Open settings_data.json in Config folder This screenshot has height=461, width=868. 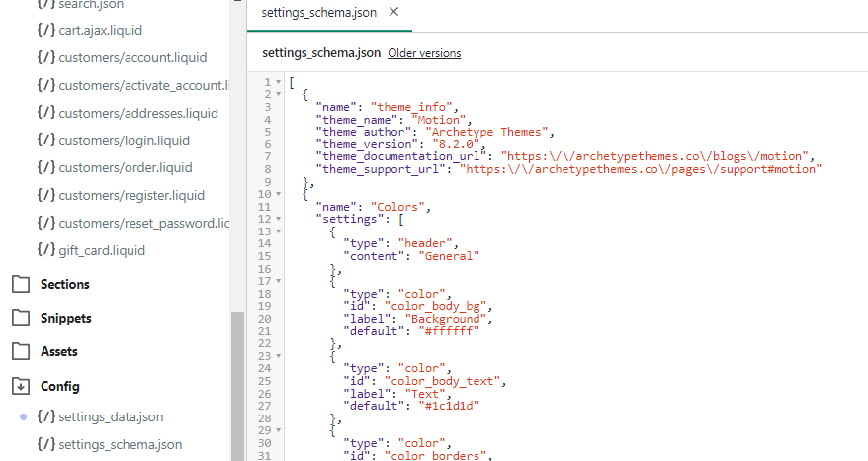click(x=111, y=416)
